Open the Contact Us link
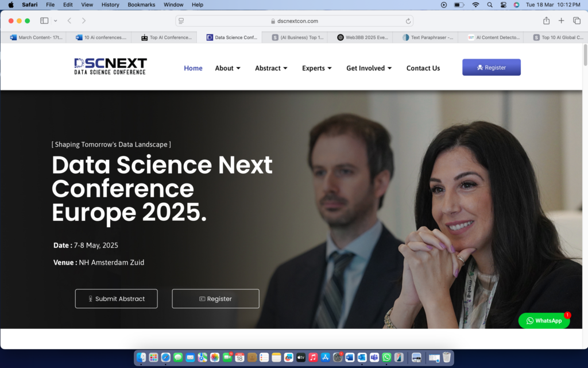The image size is (588, 368). point(423,68)
